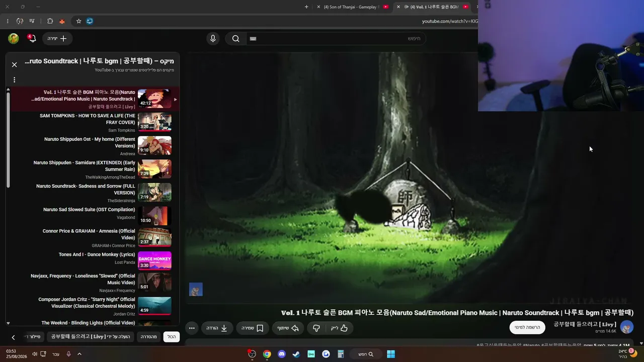644x362 pixels.
Task: Open Google Chrome from the taskbar
Action: click(267, 354)
